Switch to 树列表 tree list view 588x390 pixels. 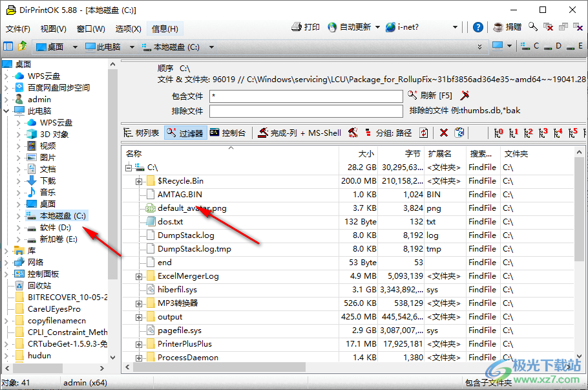pos(142,133)
